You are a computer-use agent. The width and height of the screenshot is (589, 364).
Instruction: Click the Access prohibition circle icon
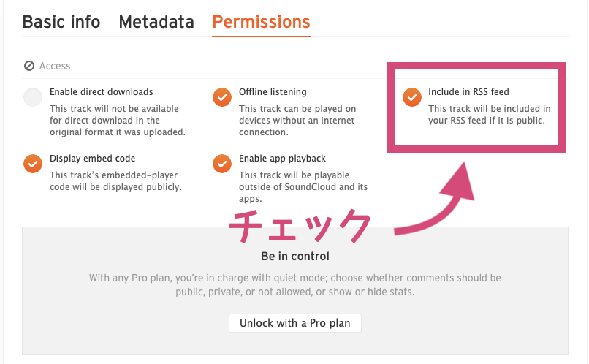(x=29, y=66)
